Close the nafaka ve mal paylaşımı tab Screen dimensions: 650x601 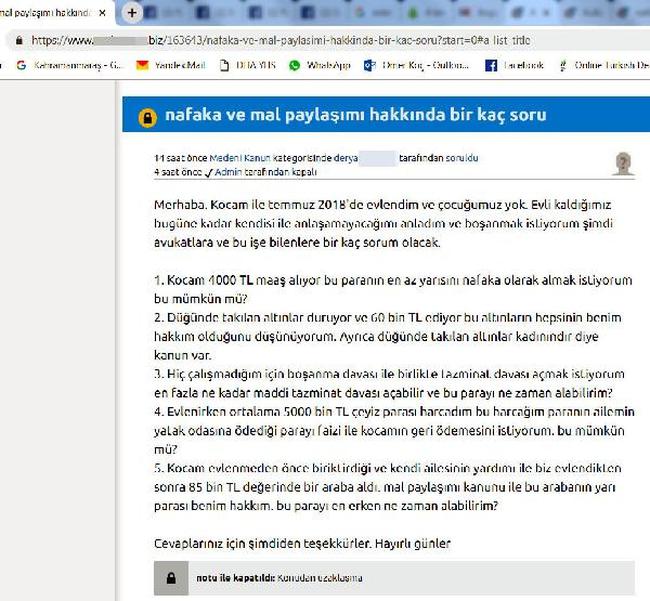pos(102,13)
